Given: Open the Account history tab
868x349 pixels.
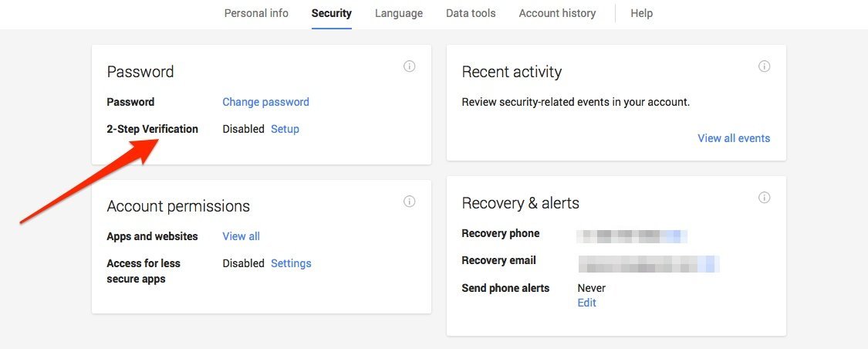Looking at the screenshot, I should pyautogui.click(x=557, y=13).
